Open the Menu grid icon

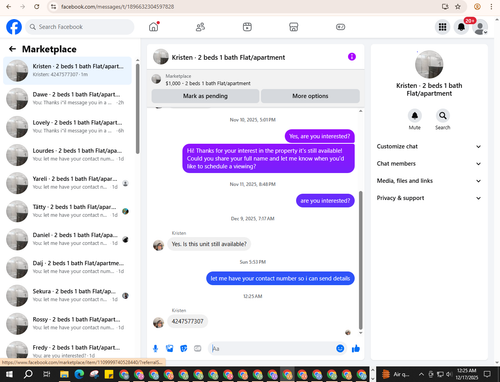tap(442, 27)
